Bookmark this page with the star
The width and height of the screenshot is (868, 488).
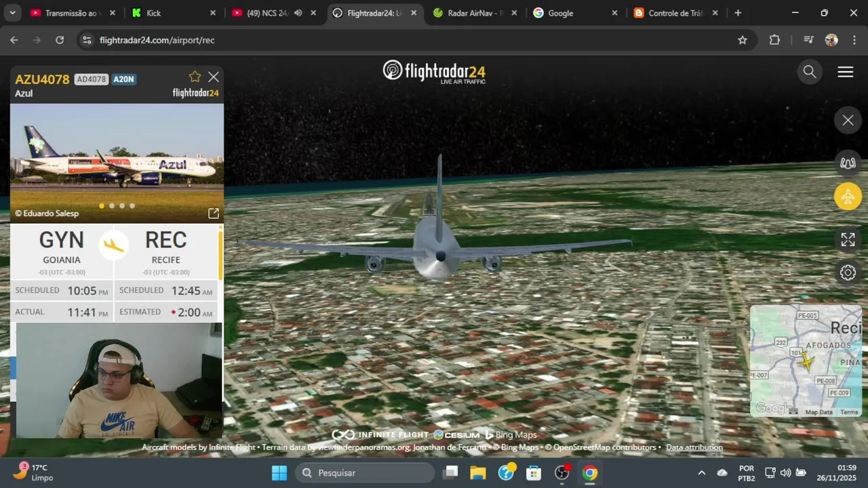[743, 40]
